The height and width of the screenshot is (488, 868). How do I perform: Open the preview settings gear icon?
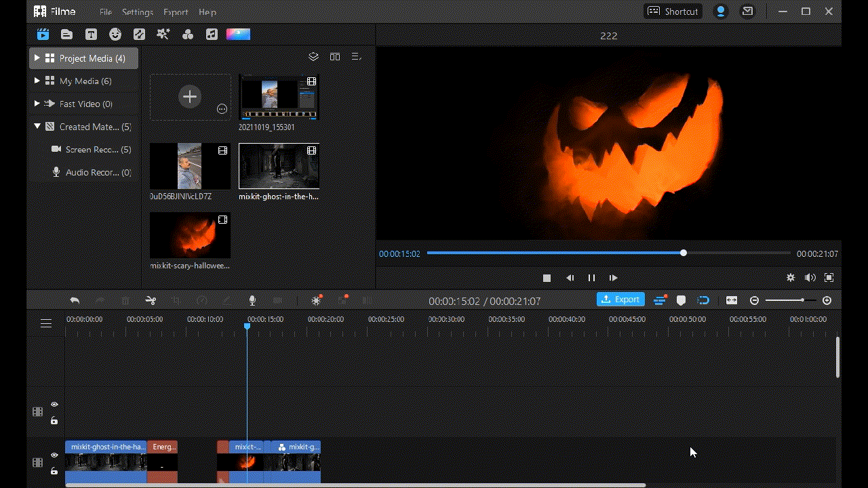tap(791, 277)
